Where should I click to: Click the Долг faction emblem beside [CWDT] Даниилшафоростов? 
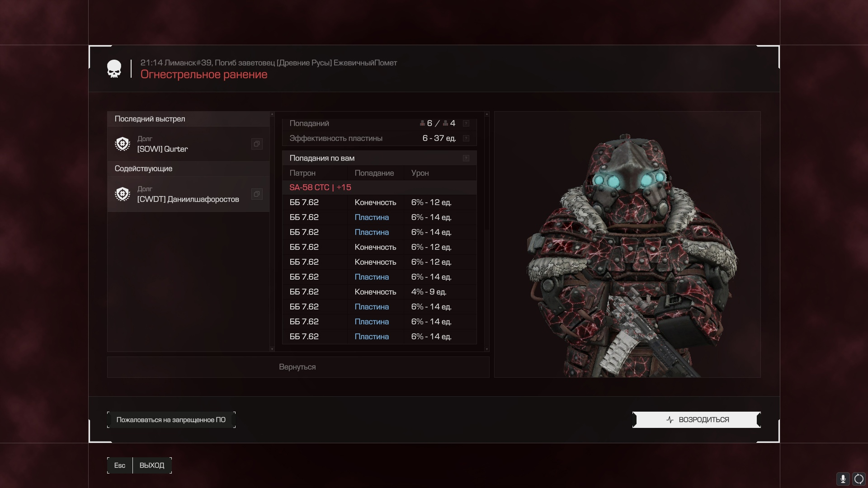123,194
